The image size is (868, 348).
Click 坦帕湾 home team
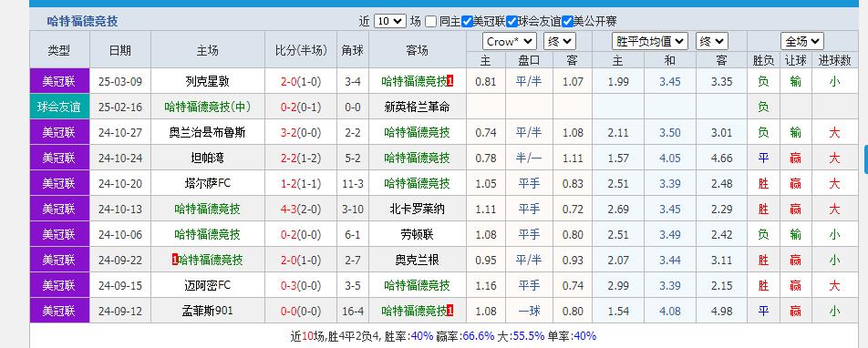pyautogui.click(x=208, y=159)
